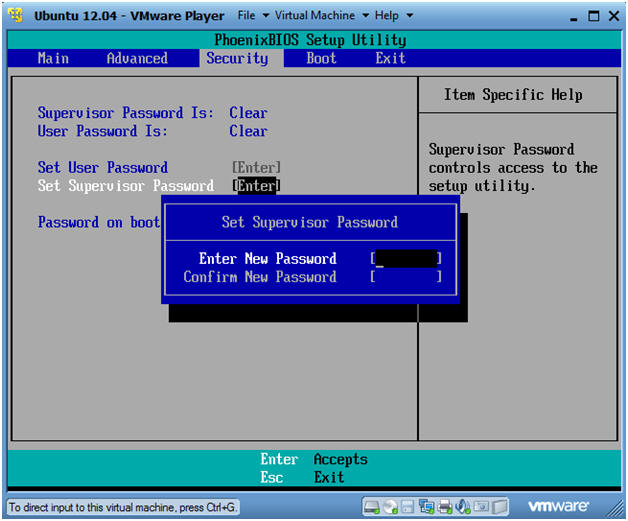Expand the Help menu dropdown arrow
Viewport: 628px width, 521px height.
tap(409, 16)
